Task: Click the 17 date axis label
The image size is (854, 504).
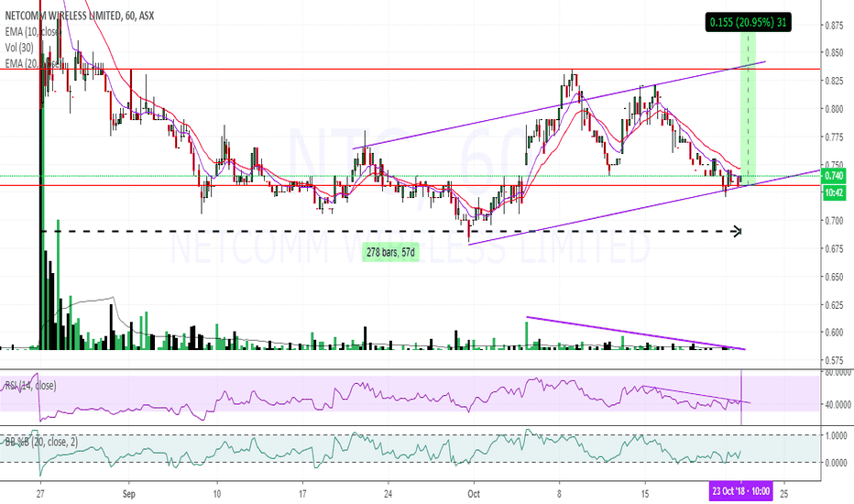Action: click(x=302, y=494)
